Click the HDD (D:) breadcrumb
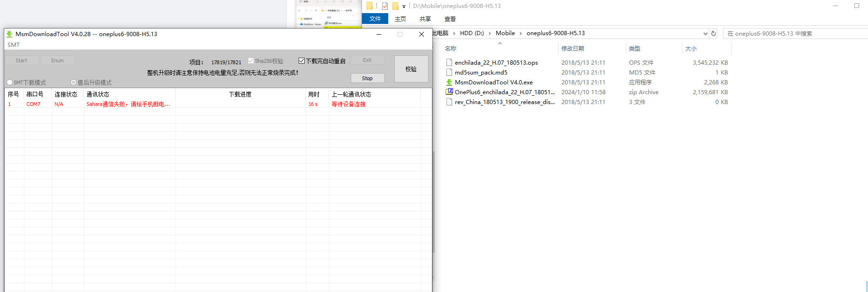The width and height of the screenshot is (868, 292). tap(472, 33)
